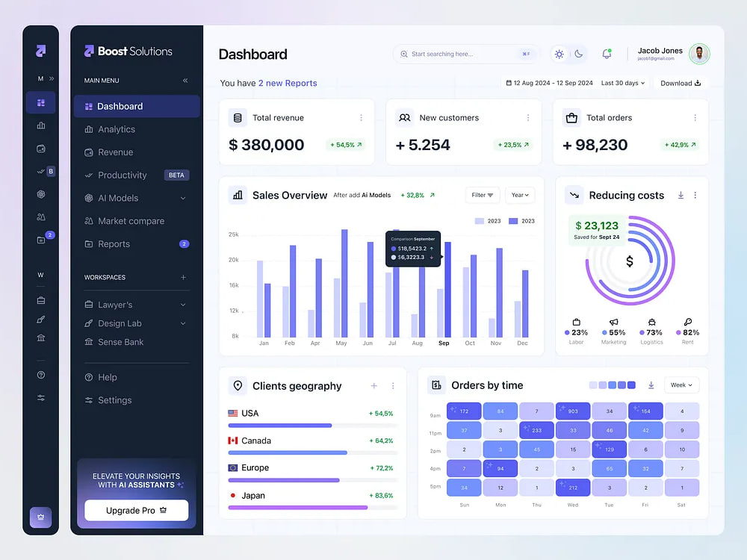Viewport: 747px width, 560px height.
Task: Open revenue wallet icon in narrow rail
Action: [41, 149]
